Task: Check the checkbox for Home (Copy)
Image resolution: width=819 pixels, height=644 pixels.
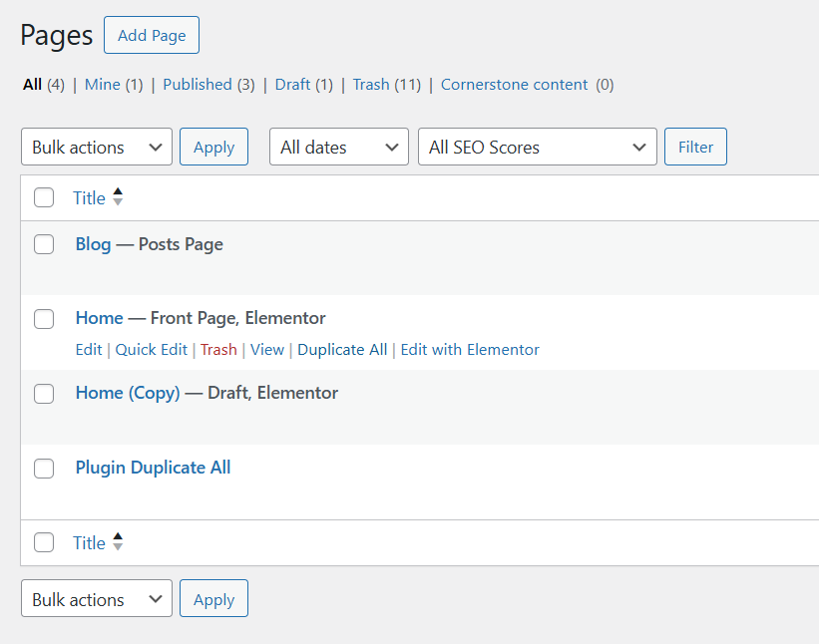Action: (x=44, y=394)
